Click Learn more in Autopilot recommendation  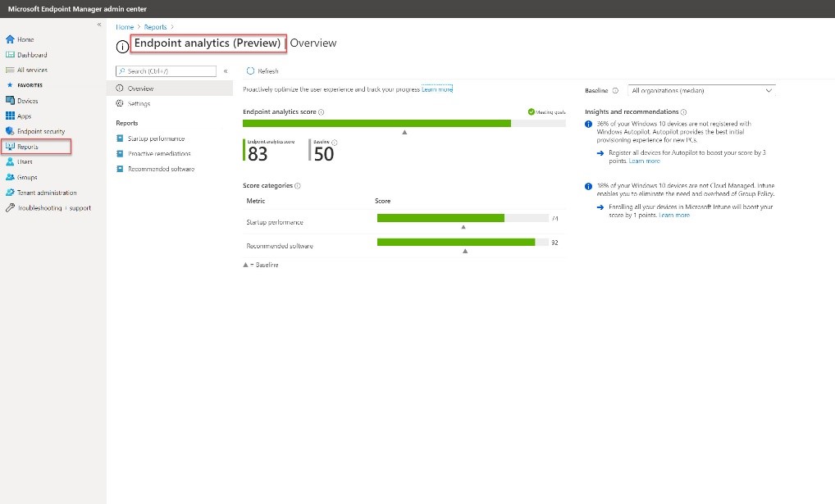[x=645, y=161]
